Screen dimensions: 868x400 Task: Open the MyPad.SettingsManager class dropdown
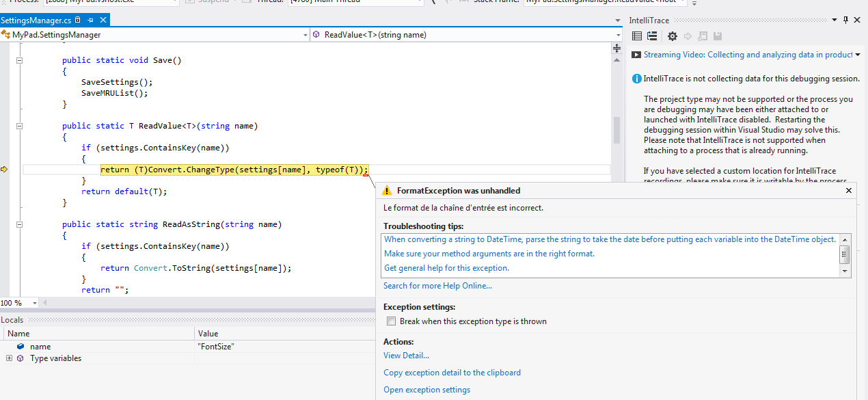[x=305, y=35]
